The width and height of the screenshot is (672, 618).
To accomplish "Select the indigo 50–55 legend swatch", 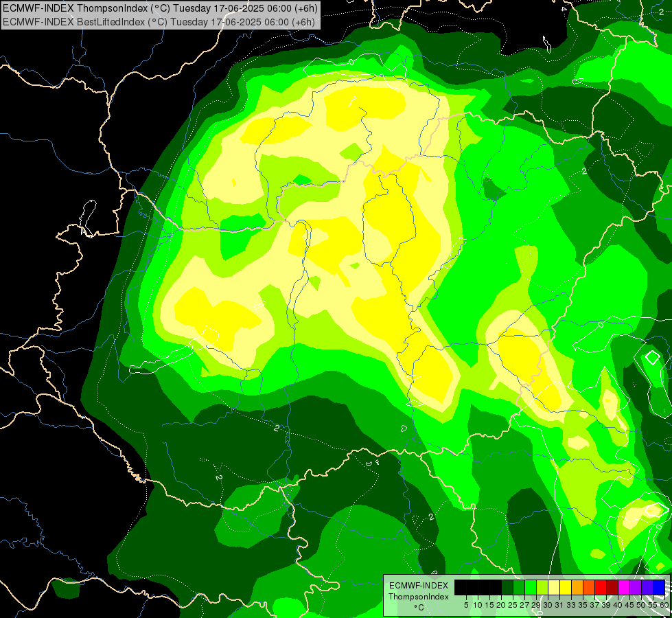I will point(647,587).
